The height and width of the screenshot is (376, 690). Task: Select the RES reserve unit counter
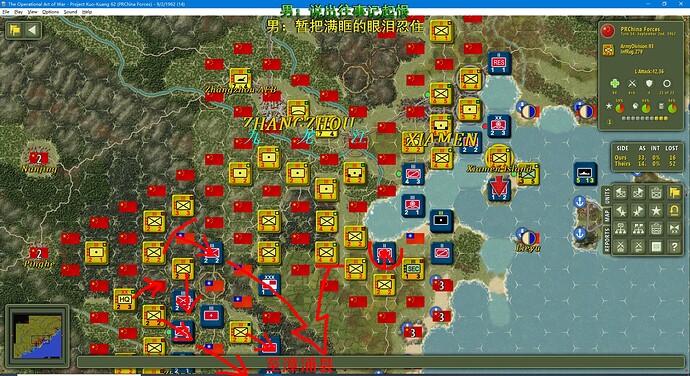(x=499, y=63)
